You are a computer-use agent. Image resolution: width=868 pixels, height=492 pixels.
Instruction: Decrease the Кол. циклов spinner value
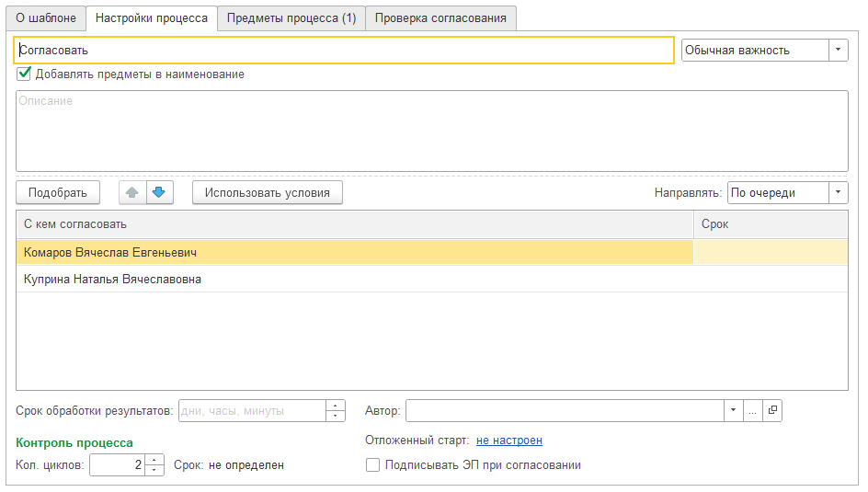pos(155,470)
